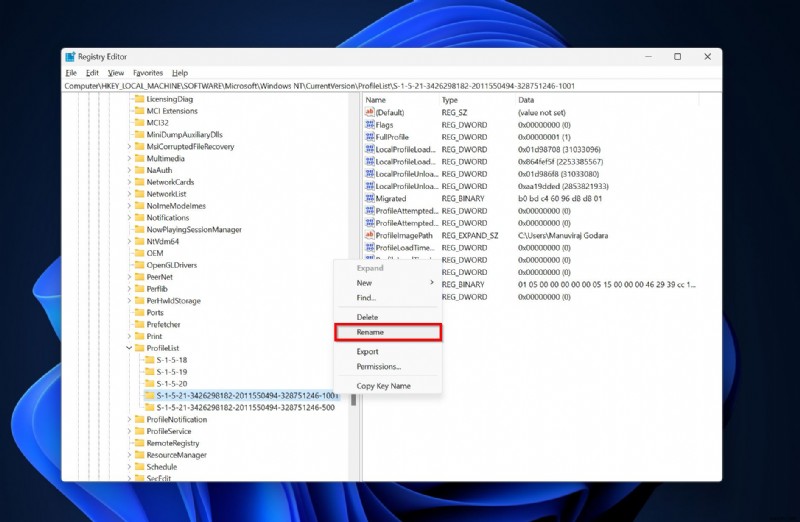Choose Rename in the context menu
Screen dimensions: 800x522
(388, 332)
